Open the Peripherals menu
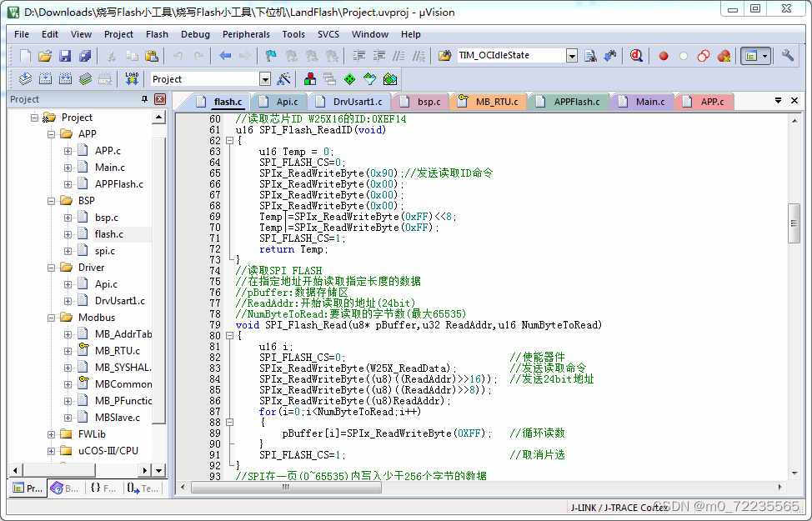812x521 pixels. [x=246, y=34]
